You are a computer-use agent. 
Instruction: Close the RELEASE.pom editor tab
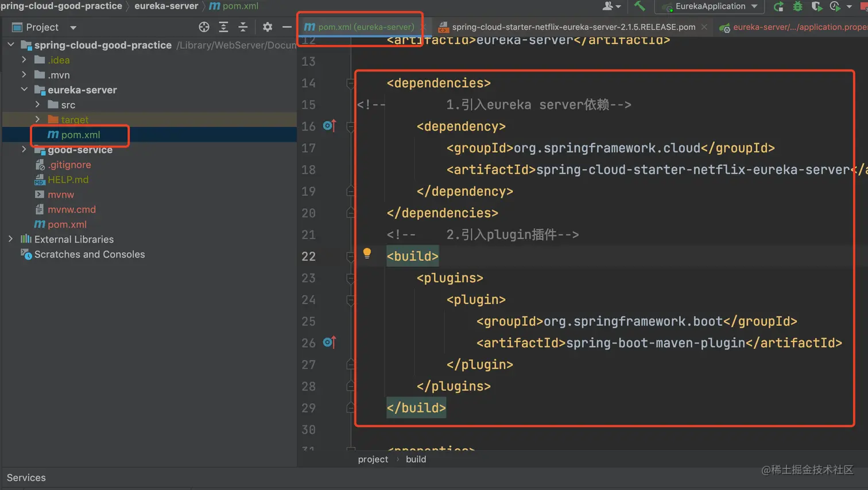tap(704, 27)
